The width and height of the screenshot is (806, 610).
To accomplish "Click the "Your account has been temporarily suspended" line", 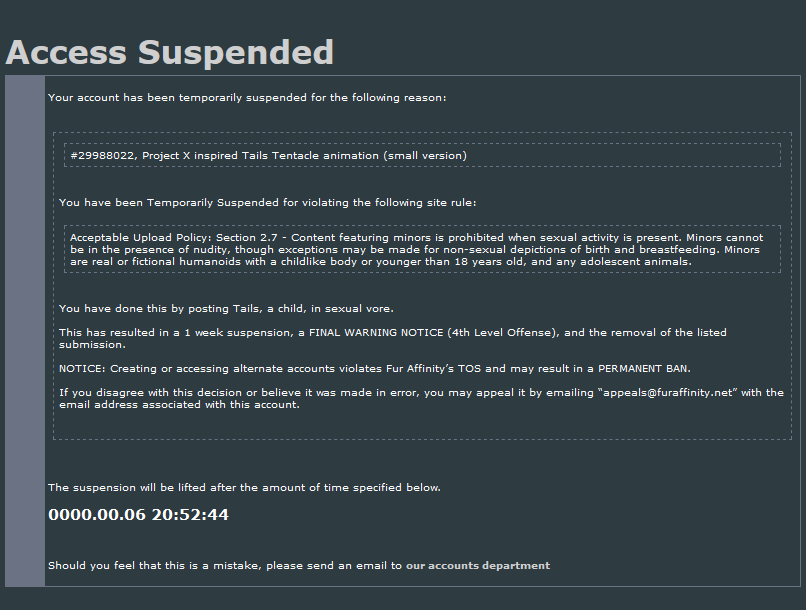I will click(247, 98).
